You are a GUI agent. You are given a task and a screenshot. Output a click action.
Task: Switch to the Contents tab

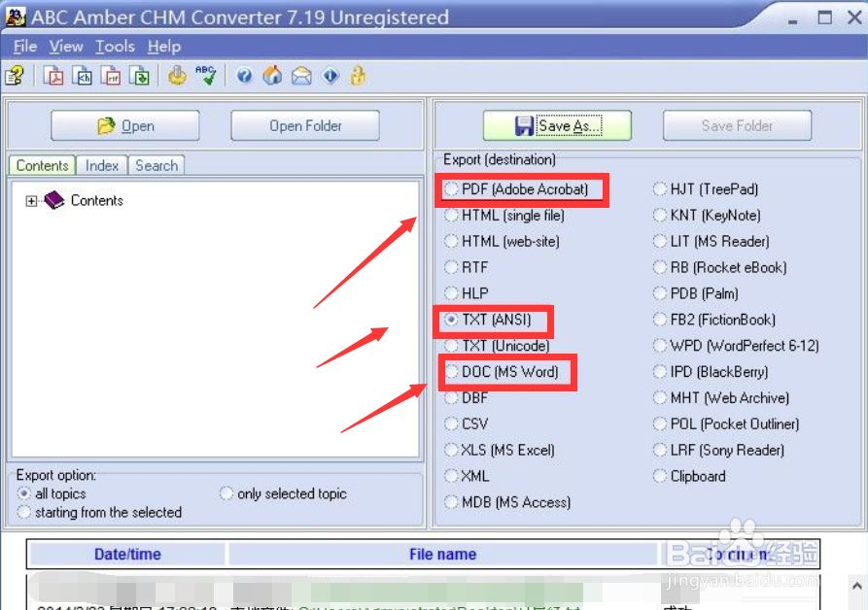[42, 165]
